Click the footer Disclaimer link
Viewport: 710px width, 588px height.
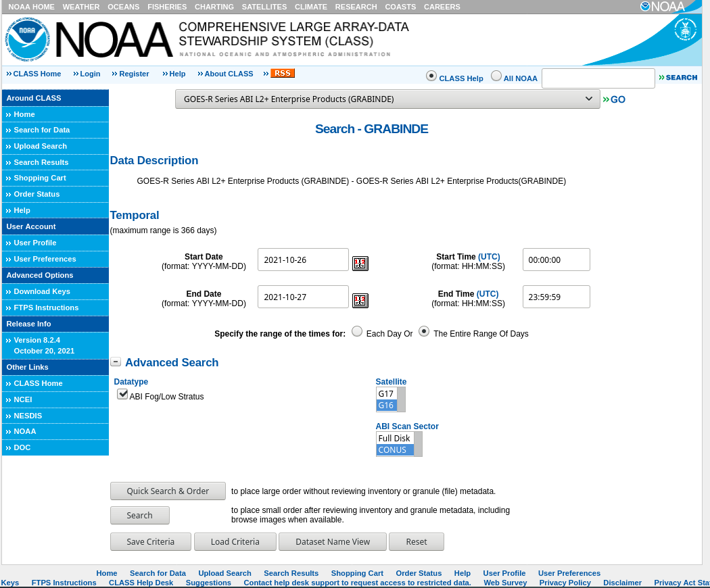[622, 583]
